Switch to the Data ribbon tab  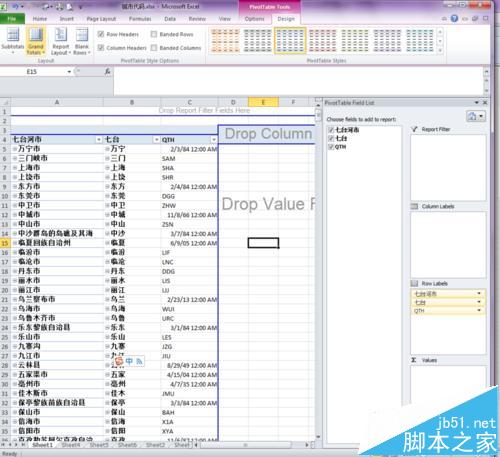(170, 19)
